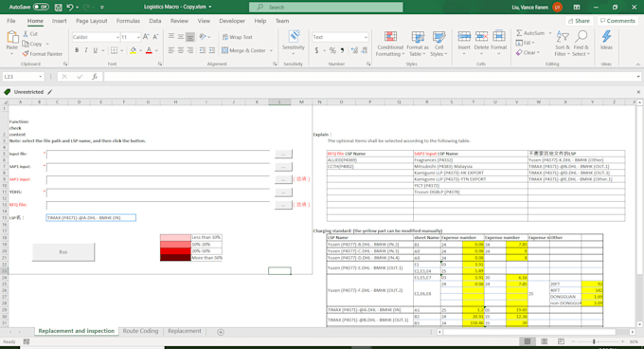
Task: Toggle Italic formatting
Action: coord(86,50)
